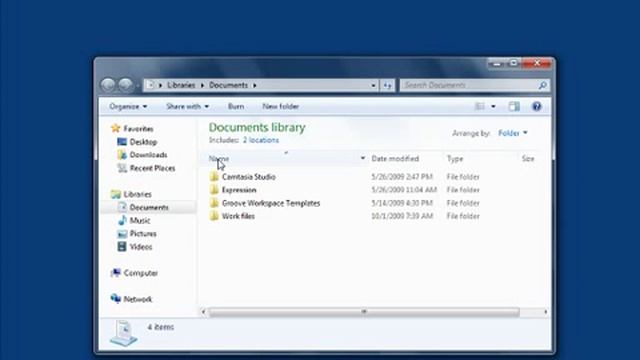Select the Expression folder name
Image resolution: width=640 pixels, height=360 pixels.
(239, 190)
